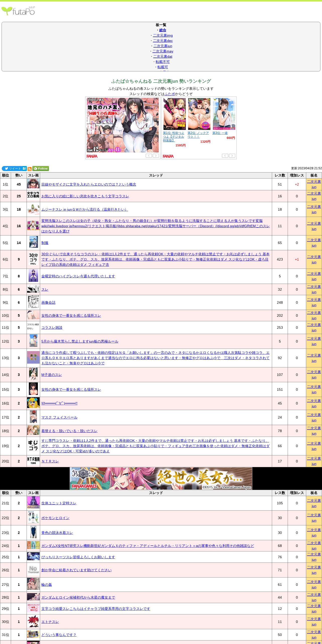The image size is (322, 644).
Task: Open the 創か学会に粘着されています thread
Action: tap(76, 570)
